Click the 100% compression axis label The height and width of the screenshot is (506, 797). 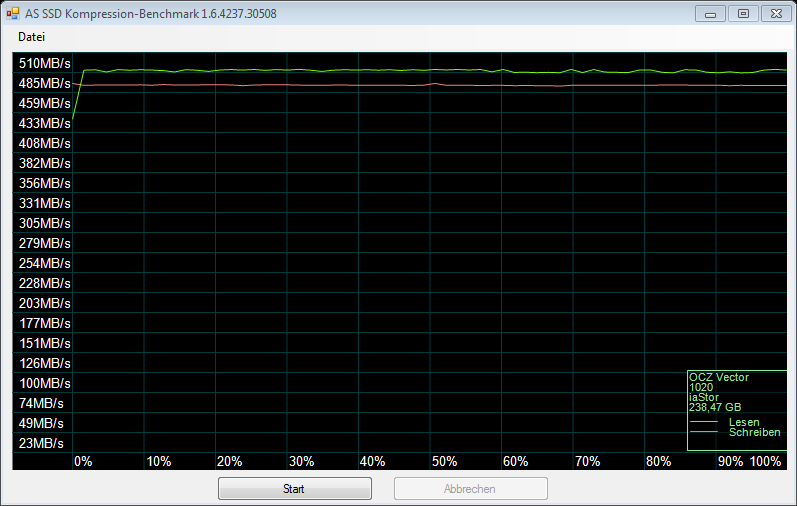point(765,462)
